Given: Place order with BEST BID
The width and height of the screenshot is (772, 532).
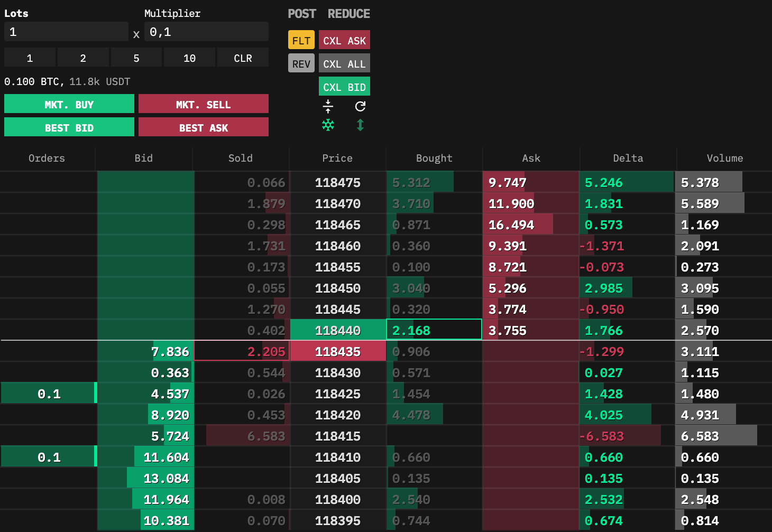Looking at the screenshot, I should pos(69,128).
